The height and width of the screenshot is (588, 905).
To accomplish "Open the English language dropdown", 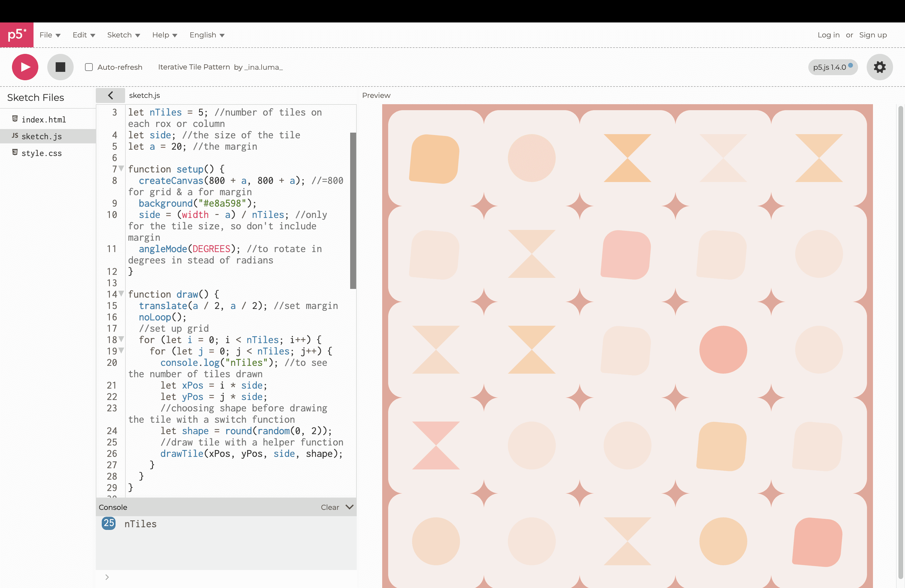I will (207, 35).
